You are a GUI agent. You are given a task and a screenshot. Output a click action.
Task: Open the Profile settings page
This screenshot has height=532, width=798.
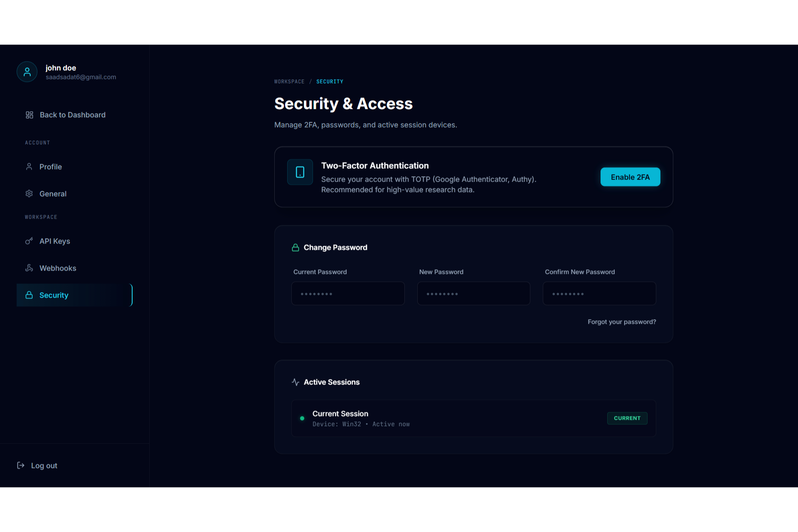(x=51, y=167)
